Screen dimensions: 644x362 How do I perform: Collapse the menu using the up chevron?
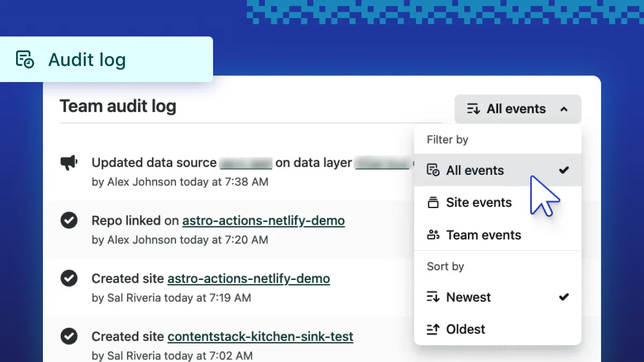[564, 109]
